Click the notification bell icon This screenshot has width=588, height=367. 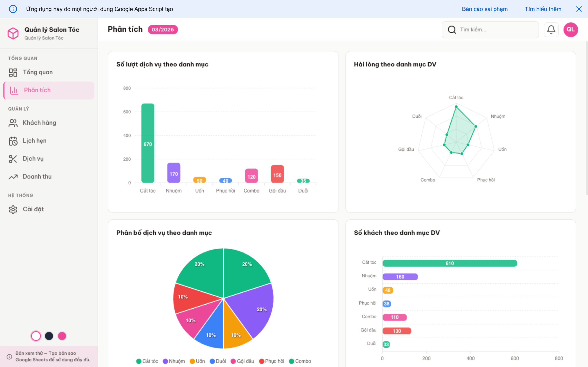pos(551,29)
